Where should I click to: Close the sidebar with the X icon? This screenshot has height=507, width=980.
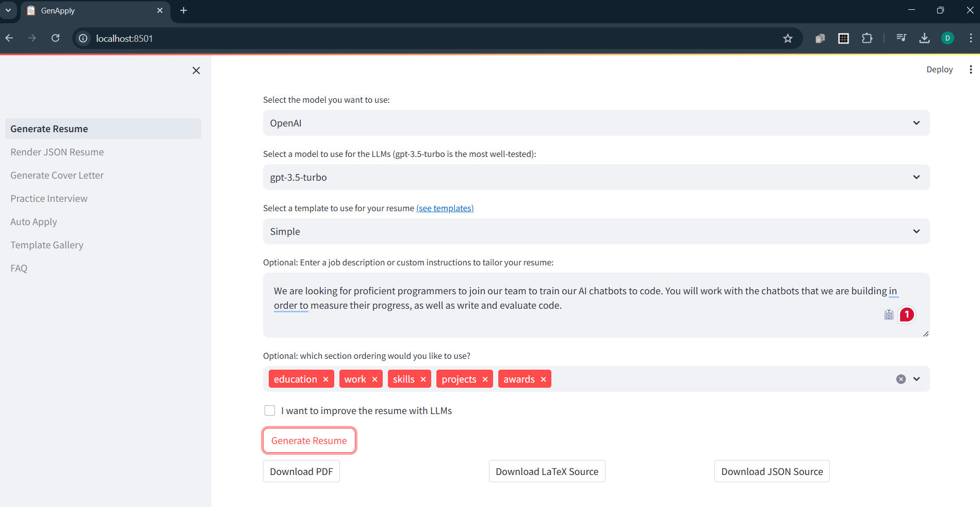196,71
